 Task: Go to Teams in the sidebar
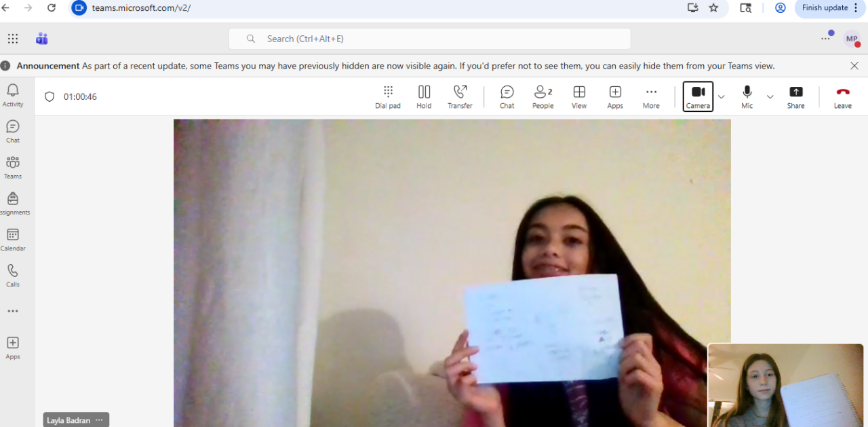(13, 168)
